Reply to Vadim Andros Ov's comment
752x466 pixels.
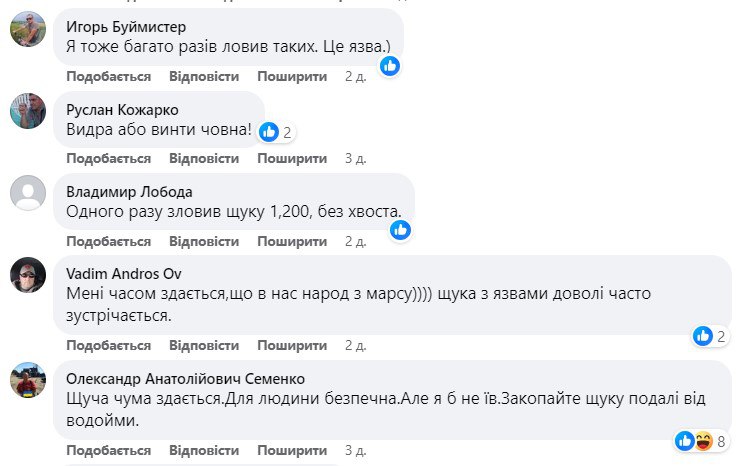coord(204,345)
